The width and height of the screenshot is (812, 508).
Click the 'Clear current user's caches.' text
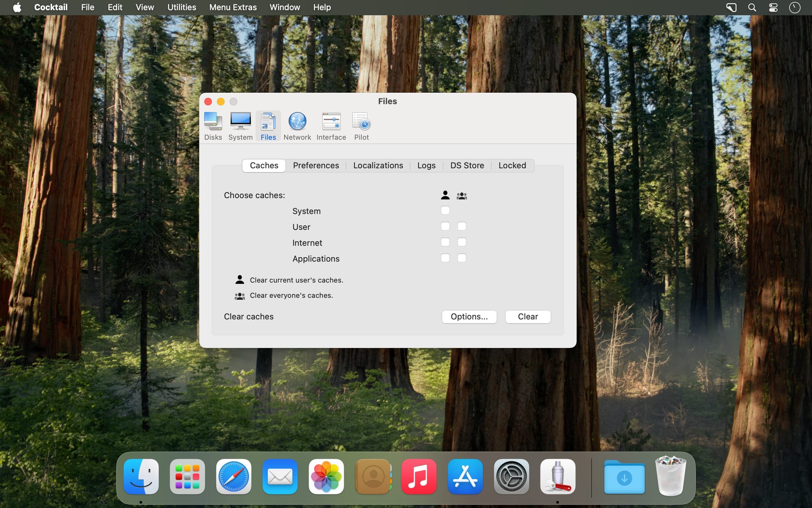coord(297,280)
